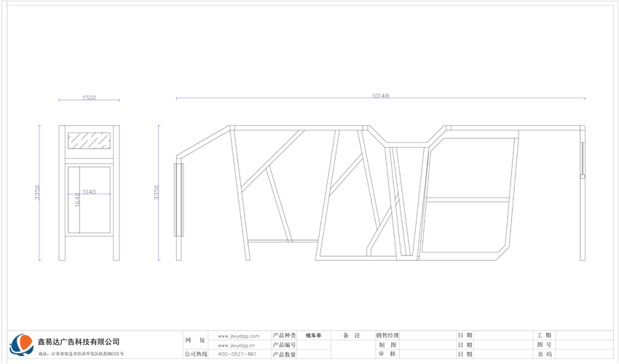Click the 1500 width dimension

(89, 98)
